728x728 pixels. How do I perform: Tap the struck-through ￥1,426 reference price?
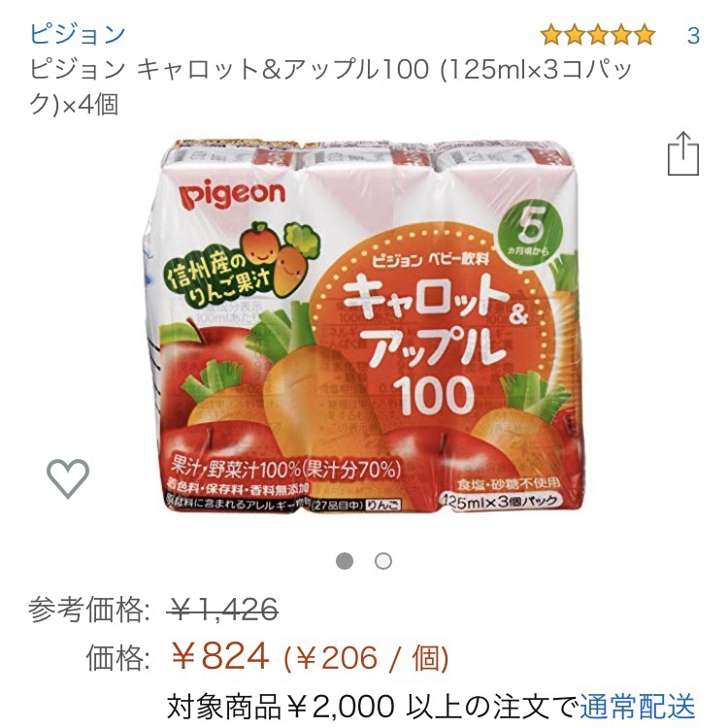pyautogui.click(x=223, y=610)
